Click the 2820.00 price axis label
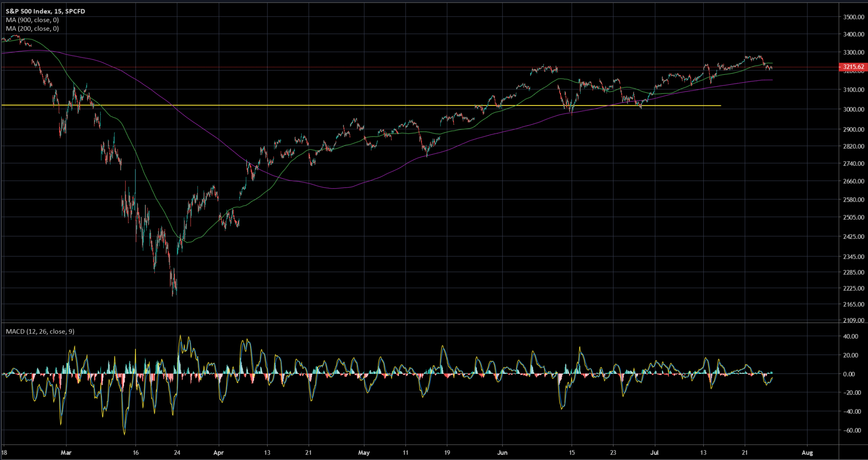Image resolution: width=868 pixels, height=460 pixels. (853, 146)
